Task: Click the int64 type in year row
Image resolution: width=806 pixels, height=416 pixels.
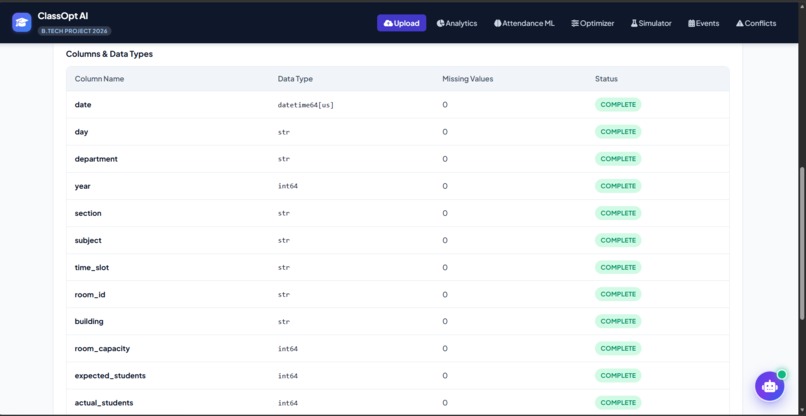Action: (288, 186)
